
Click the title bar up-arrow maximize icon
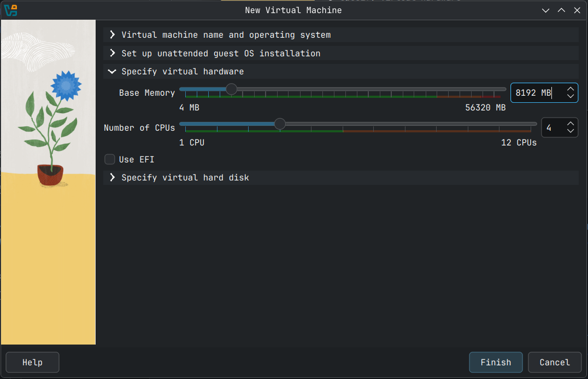pos(561,10)
